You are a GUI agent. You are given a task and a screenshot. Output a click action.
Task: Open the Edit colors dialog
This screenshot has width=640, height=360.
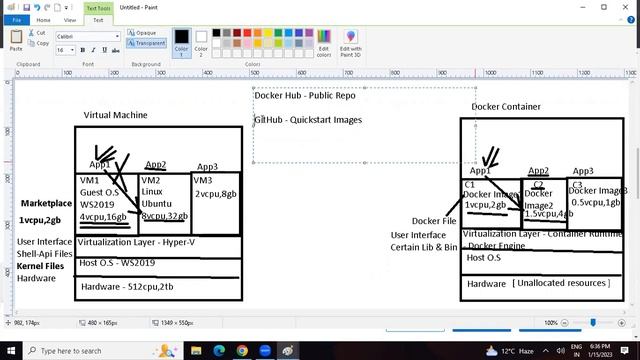click(x=324, y=43)
